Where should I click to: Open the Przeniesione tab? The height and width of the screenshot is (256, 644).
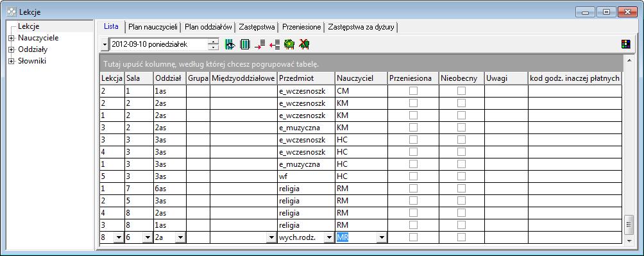301,27
